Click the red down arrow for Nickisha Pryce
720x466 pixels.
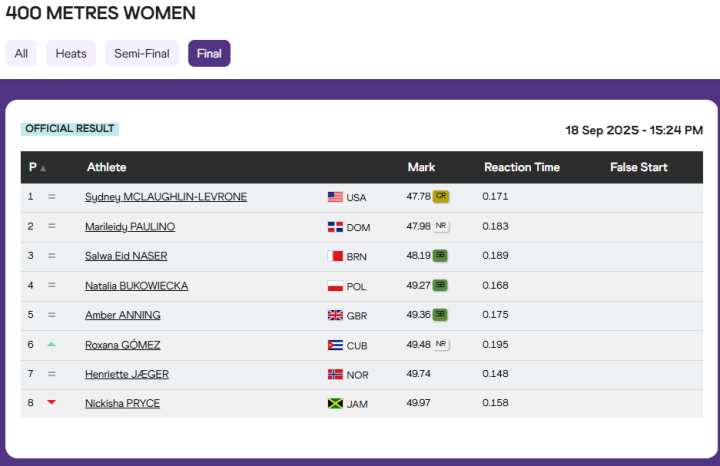[x=51, y=403]
